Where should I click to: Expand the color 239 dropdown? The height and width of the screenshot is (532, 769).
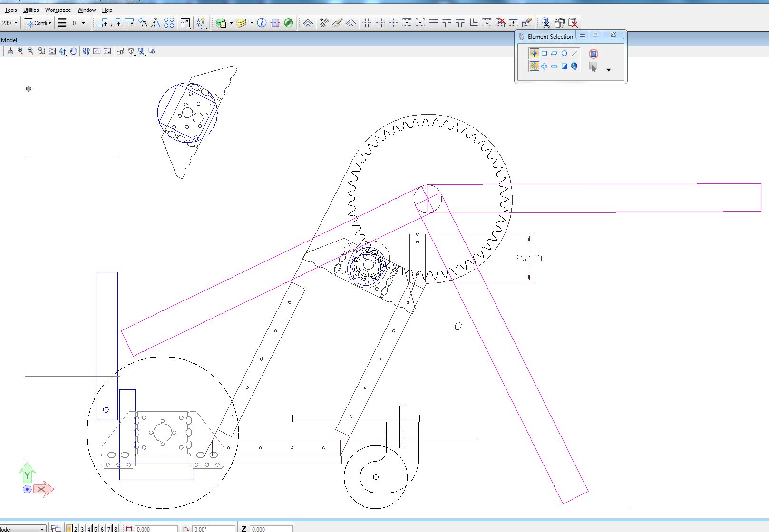(x=16, y=23)
